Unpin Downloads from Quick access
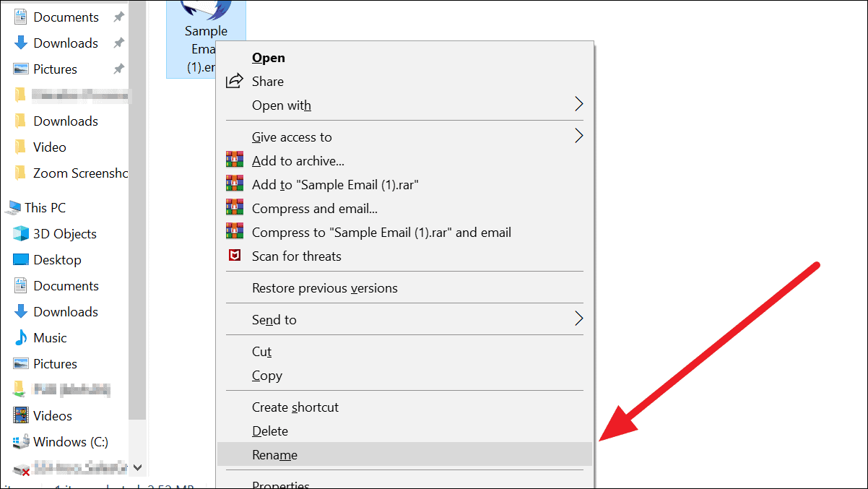Screen dimensions: 868x489 pos(120,43)
